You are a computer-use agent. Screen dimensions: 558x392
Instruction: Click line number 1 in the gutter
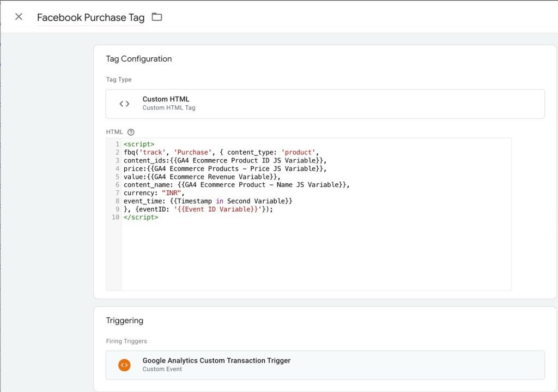[118, 144]
